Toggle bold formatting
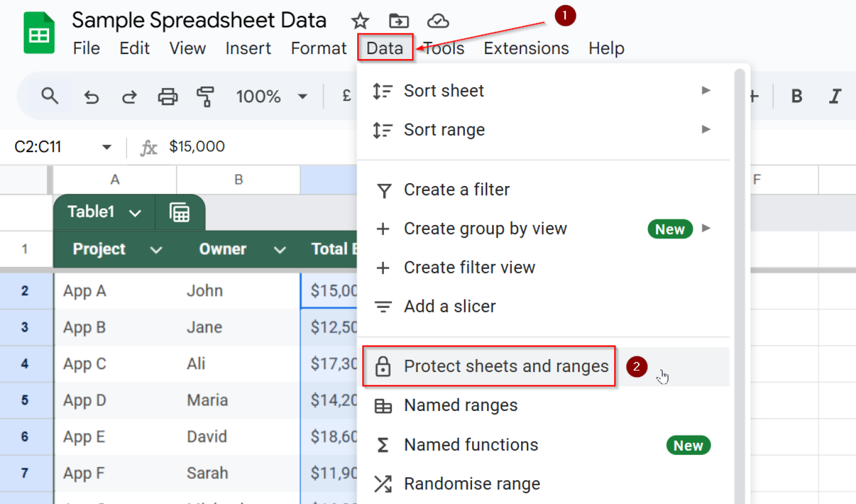Image resolution: width=856 pixels, height=504 pixels. pyautogui.click(x=796, y=96)
